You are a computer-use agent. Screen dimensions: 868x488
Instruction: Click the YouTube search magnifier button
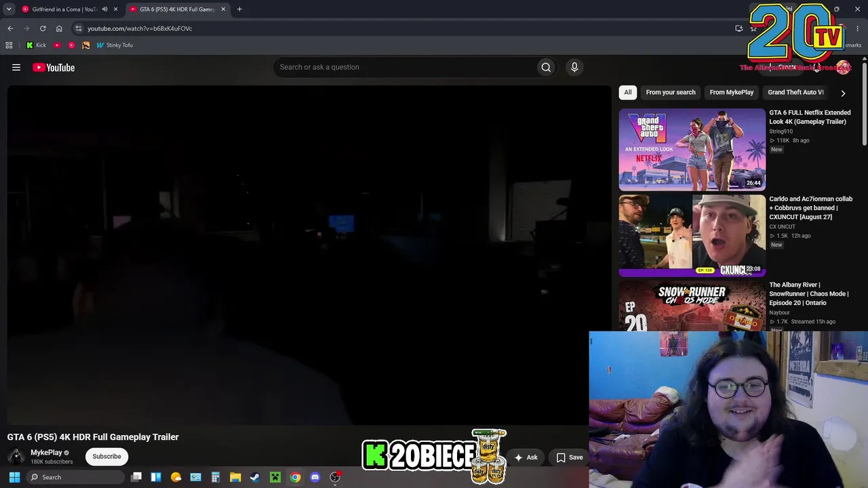[546, 67]
